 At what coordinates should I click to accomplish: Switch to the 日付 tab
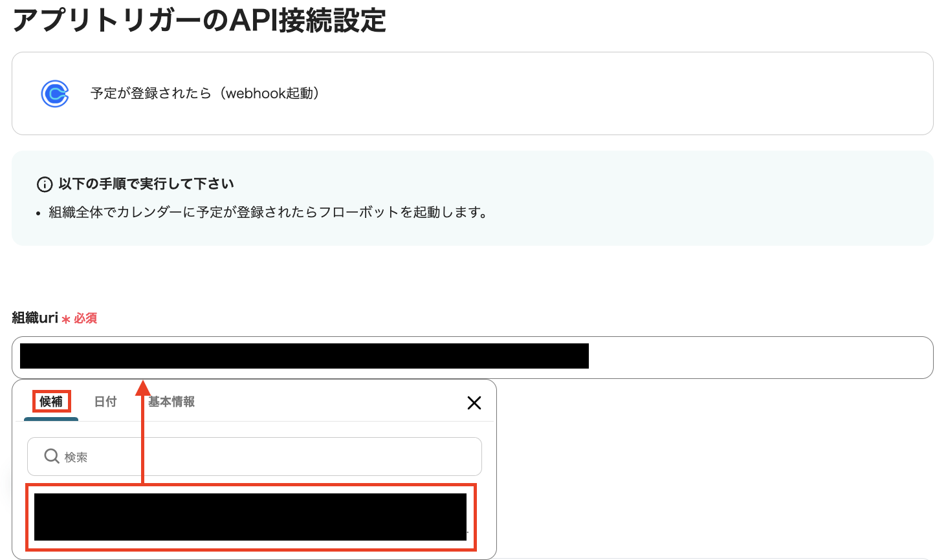105,401
